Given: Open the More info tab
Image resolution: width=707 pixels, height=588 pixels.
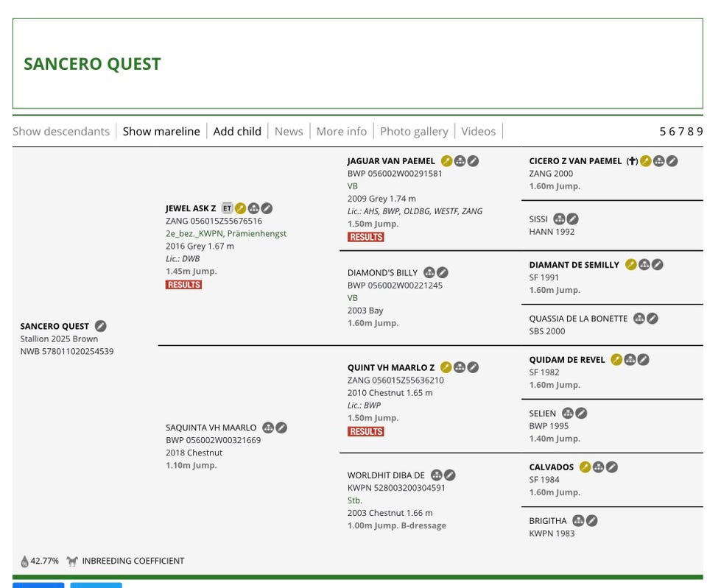Looking at the screenshot, I should 341,131.
